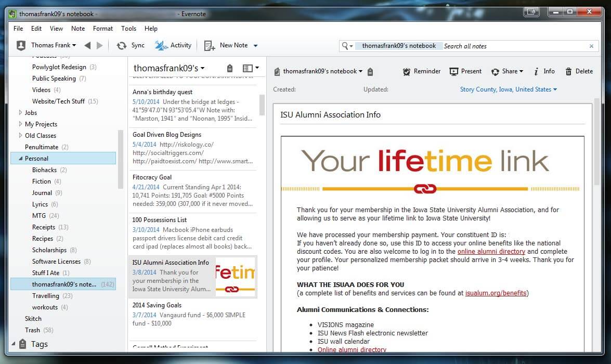Click the Present screen icon

coord(453,72)
